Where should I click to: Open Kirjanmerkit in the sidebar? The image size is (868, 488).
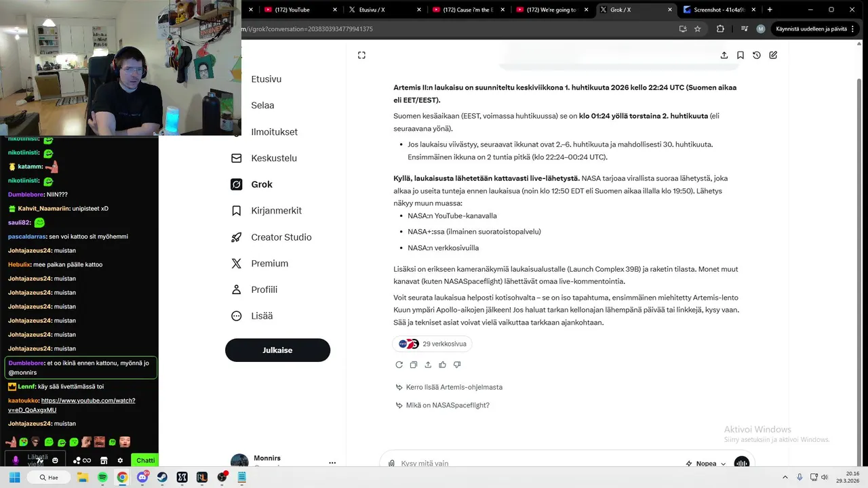coord(267,211)
